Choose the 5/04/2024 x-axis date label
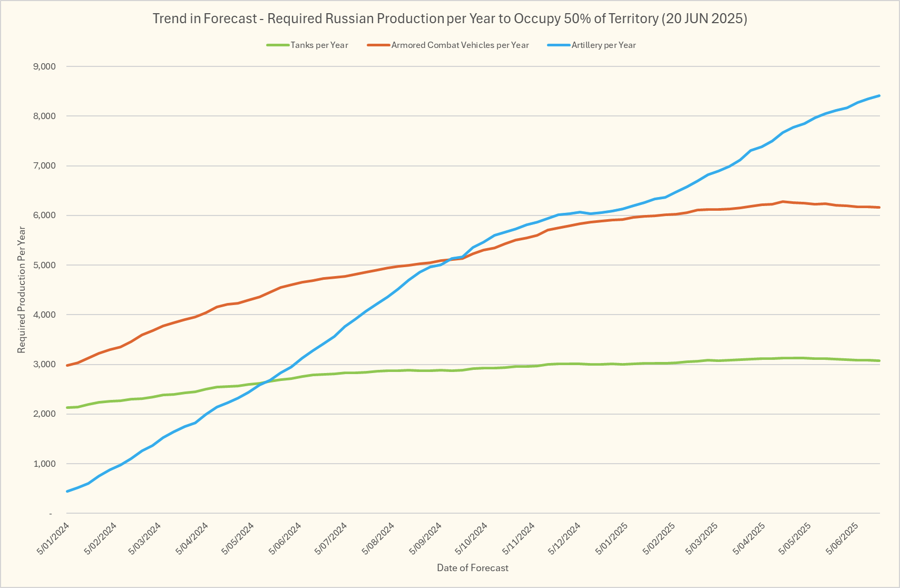Screen dimensions: 900x588 193,538
